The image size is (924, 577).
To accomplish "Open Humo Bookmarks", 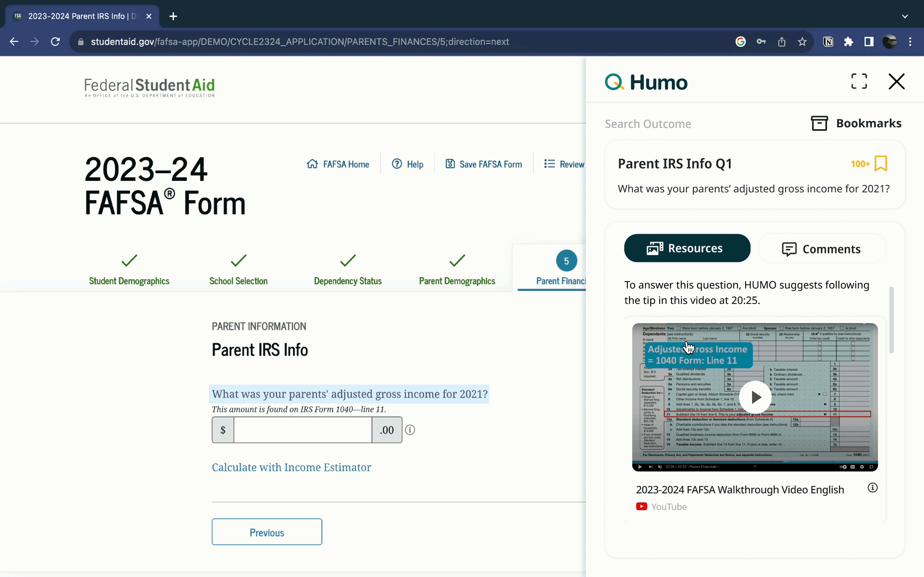I will 856,123.
